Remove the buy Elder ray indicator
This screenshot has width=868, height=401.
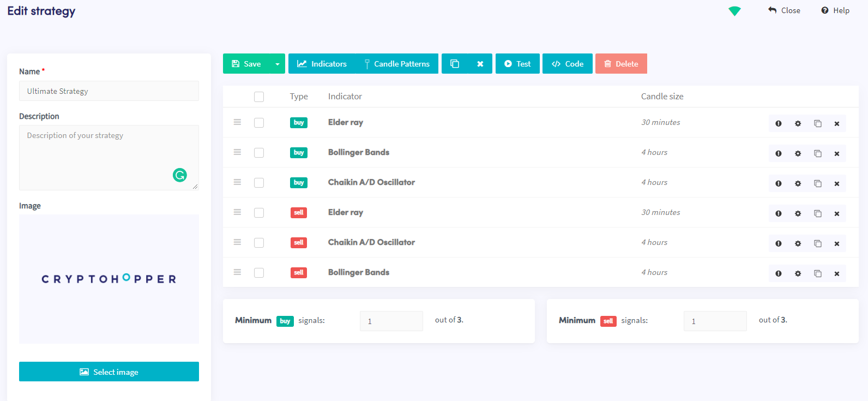pyautogui.click(x=836, y=123)
